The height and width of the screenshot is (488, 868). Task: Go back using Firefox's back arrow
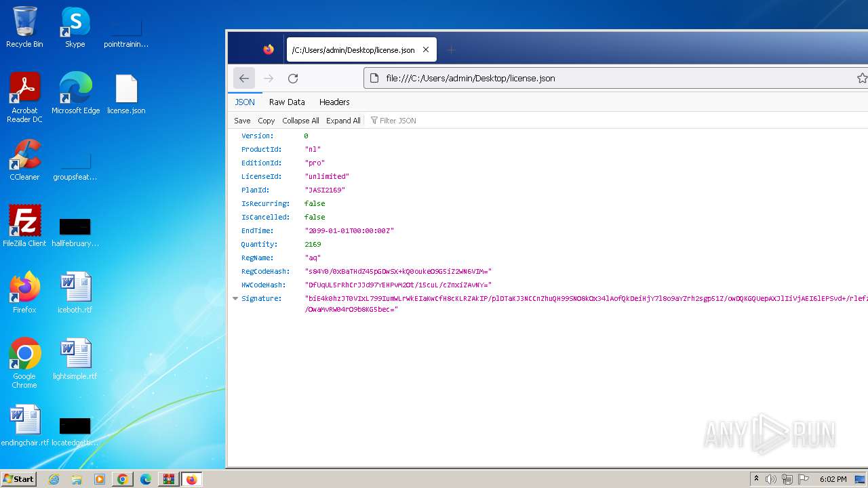click(244, 78)
